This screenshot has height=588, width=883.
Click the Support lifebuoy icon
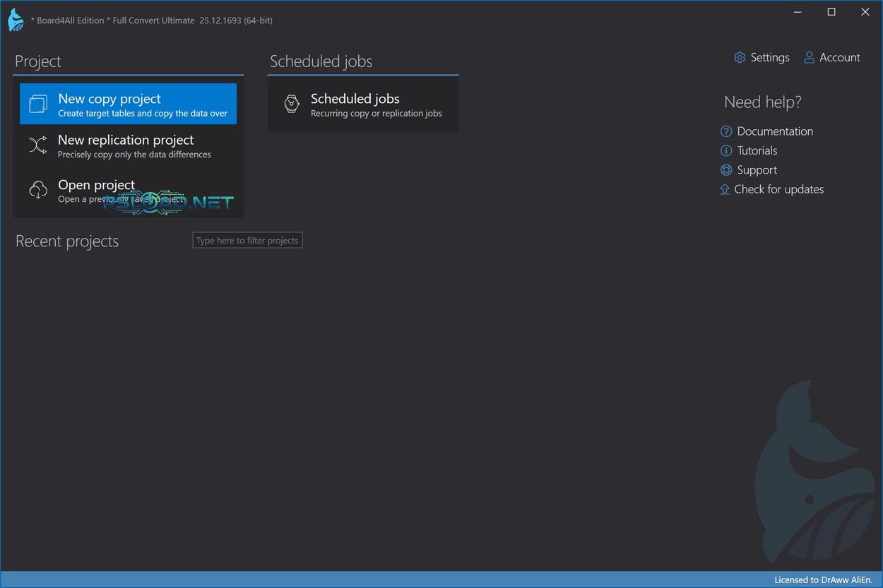pyautogui.click(x=725, y=170)
